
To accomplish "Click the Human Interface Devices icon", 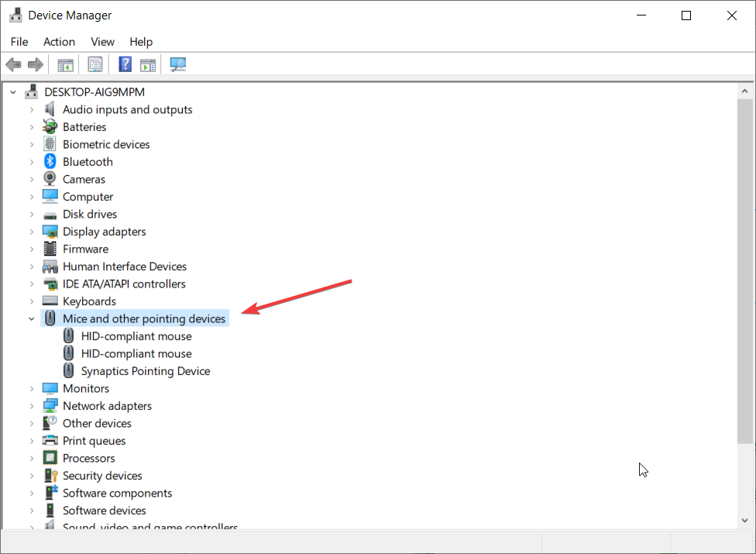I will tap(50, 266).
